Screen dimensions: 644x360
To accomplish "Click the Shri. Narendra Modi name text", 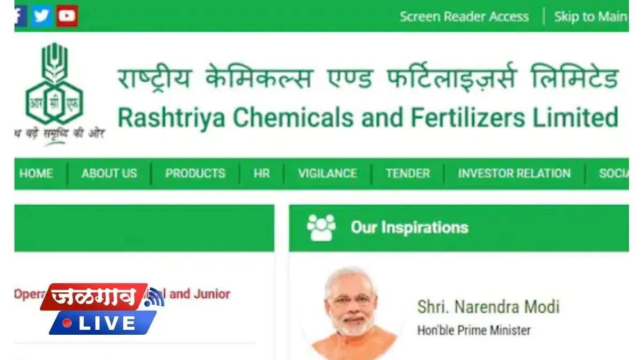I will coord(488,307).
